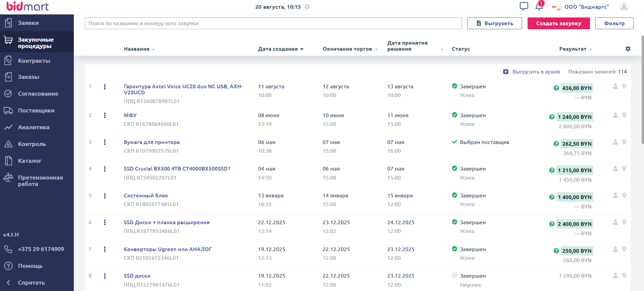644x291 pixels.
Task: Click the page vertical scrollbar
Action: pyautogui.click(x=642, y=90)
